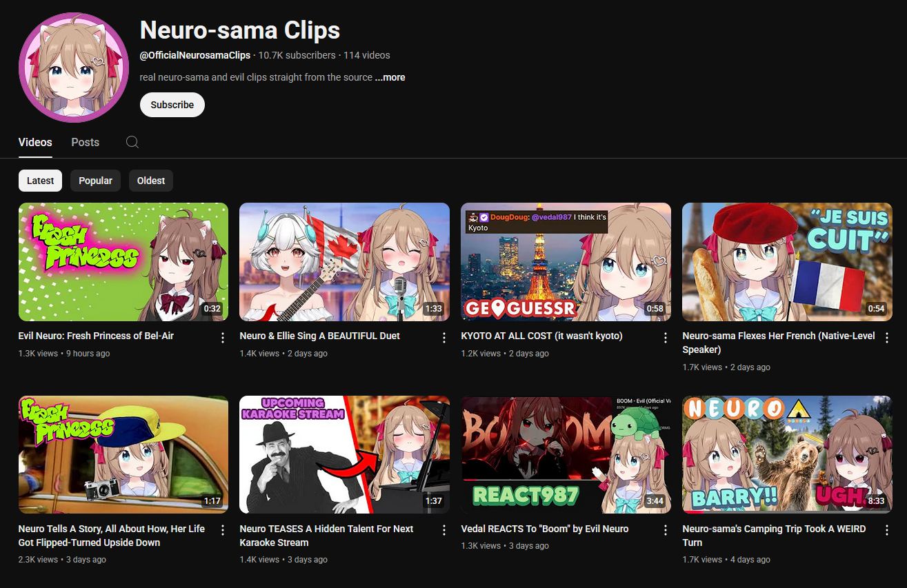Click title Vedal REACTS To "Boom" by Evil Neuro
Viewport: 907px width, 588px height.
click(x=545, y=529)
